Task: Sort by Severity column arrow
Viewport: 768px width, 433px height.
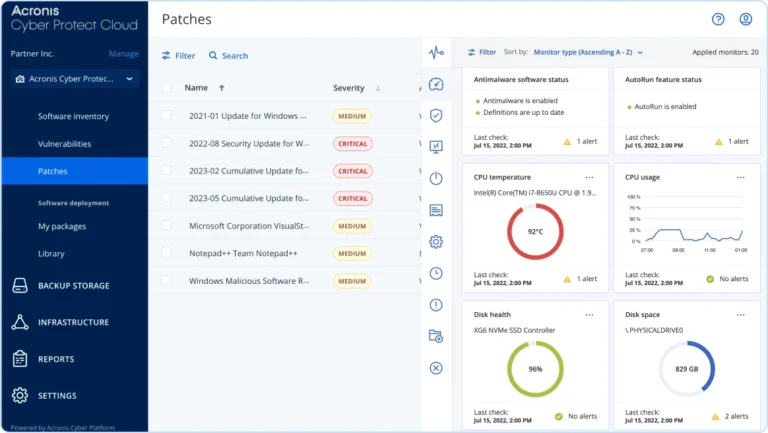Action: tap(378, 88)
